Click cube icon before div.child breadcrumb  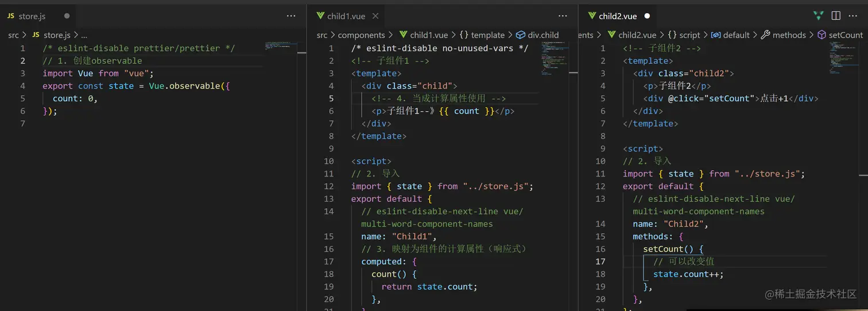[521, 35]
